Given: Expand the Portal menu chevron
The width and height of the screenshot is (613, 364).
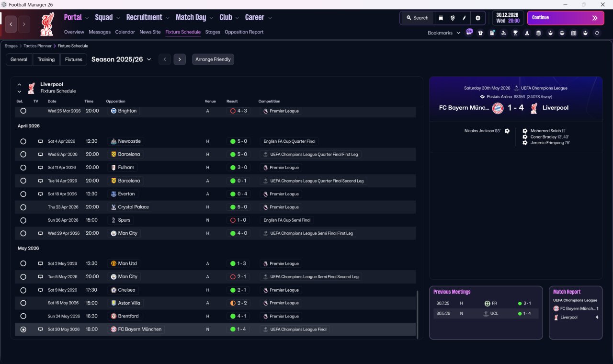Looking at the screenshot, I should click(x=87, y=18).
